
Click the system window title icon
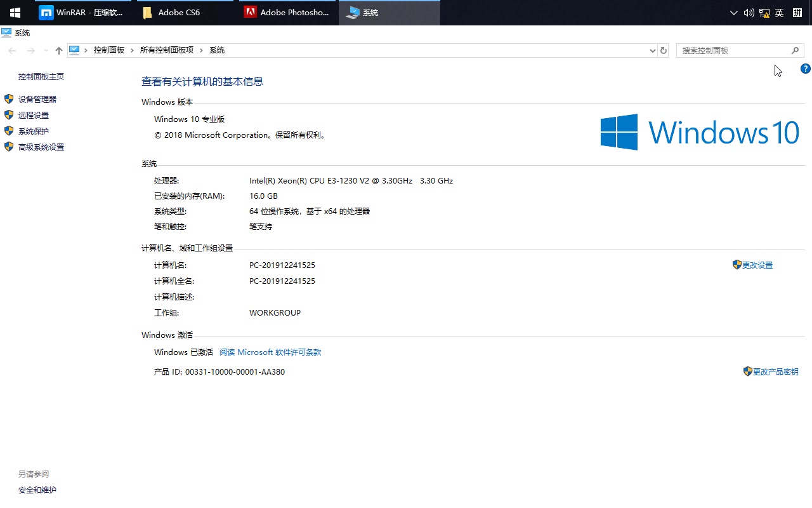click(x=6, y=32)
